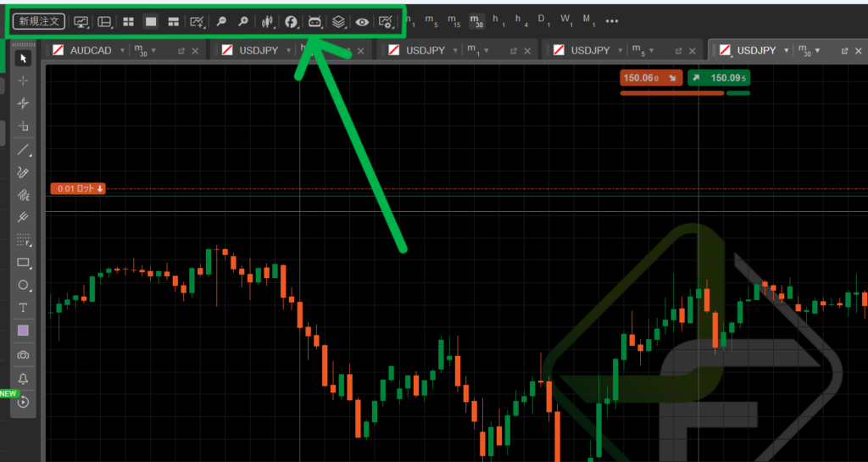Viewport: 868px width, 462px height.
Task: Open the candlestick chart type menu
Action: [x=267, y=22]
